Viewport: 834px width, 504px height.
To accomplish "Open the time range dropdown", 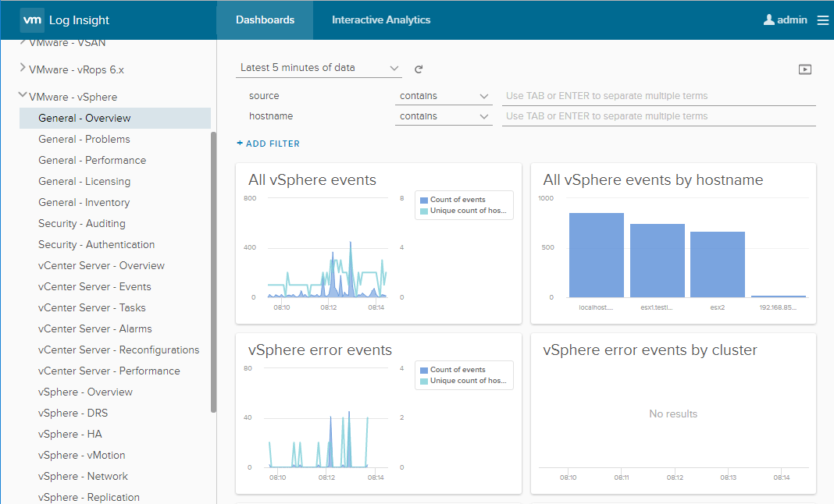I will pos(319,68).
